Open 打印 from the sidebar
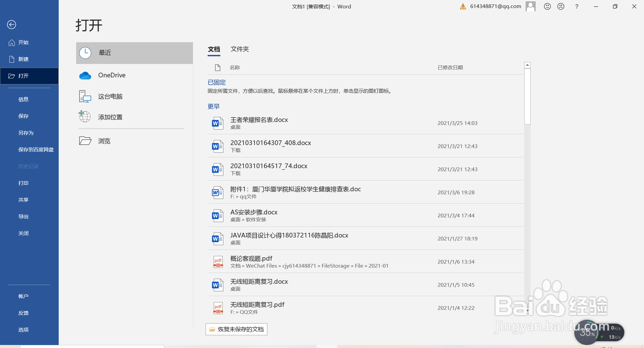644x348 pixels. (23, 183)
